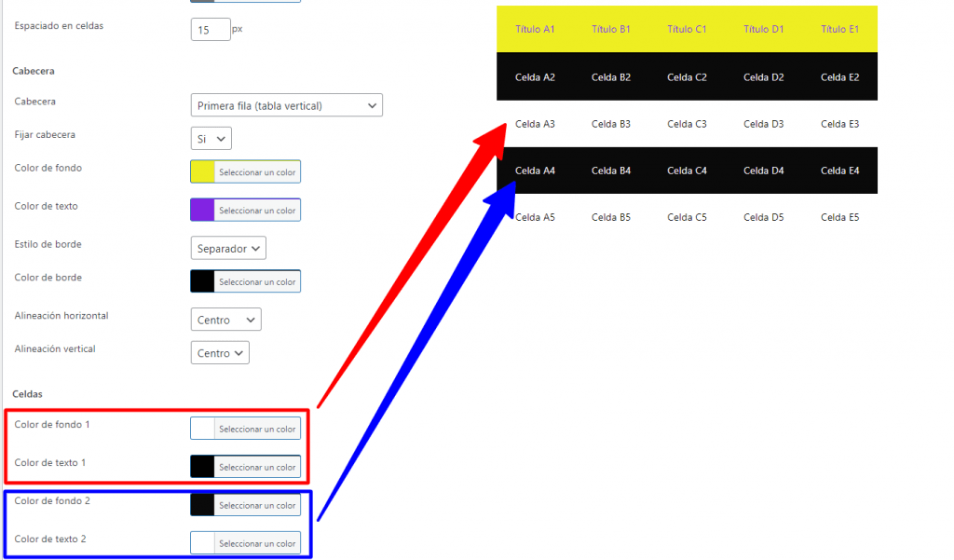
Task: Click the black border color swatch
Action: tap(203, 281)
